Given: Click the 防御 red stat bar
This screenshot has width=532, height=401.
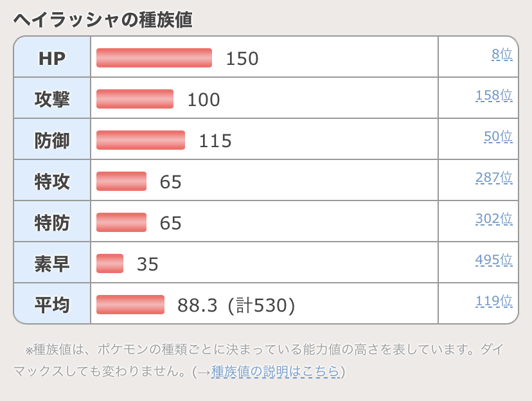Looking at the screenshot, I should click(141, 140).
